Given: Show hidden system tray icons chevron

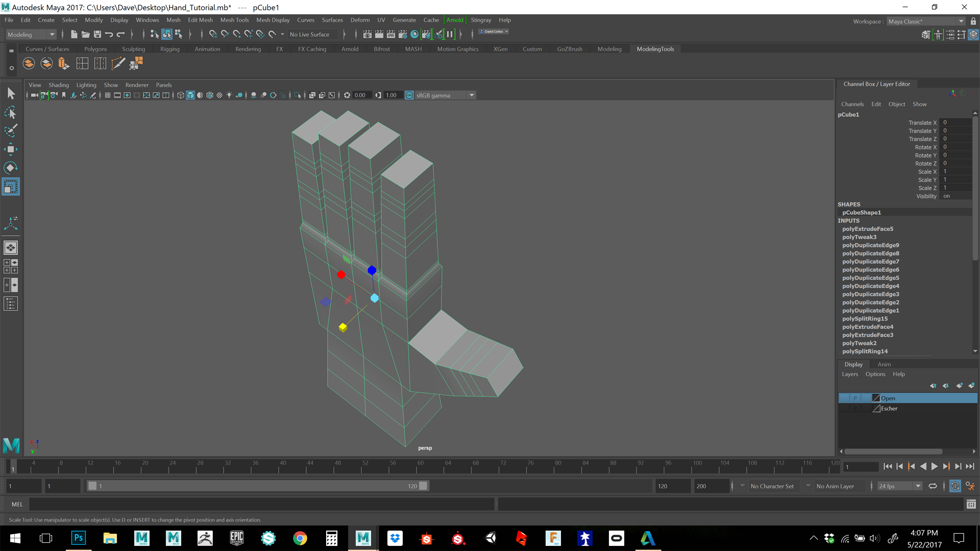Looking at the screenshot, I should 814,538.
